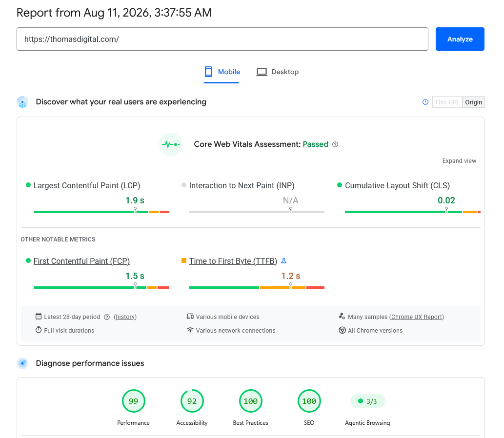The image size is (504, 438).
Task: Click the Full visit durations text
Action: pos(69,330)
